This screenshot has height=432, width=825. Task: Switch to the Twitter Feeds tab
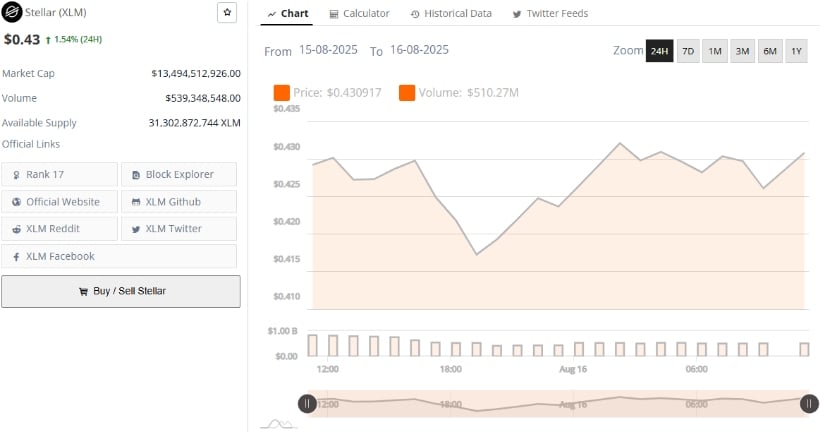[x=550, y=14]
